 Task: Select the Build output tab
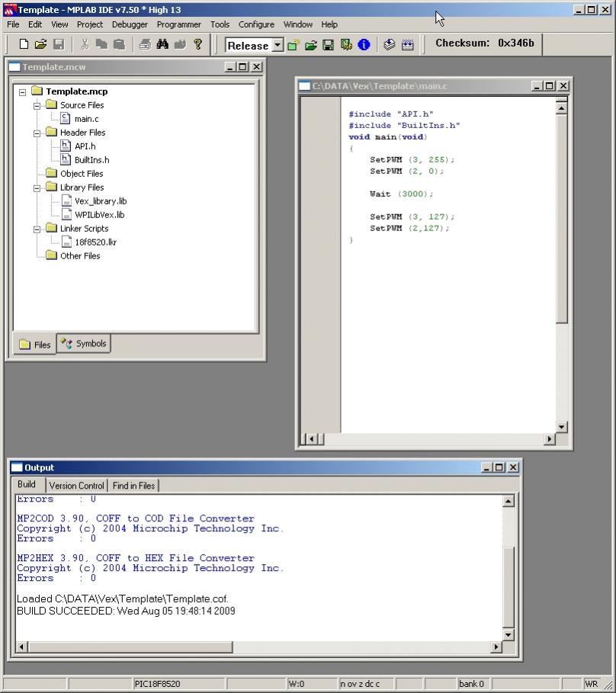pos(27,484)
